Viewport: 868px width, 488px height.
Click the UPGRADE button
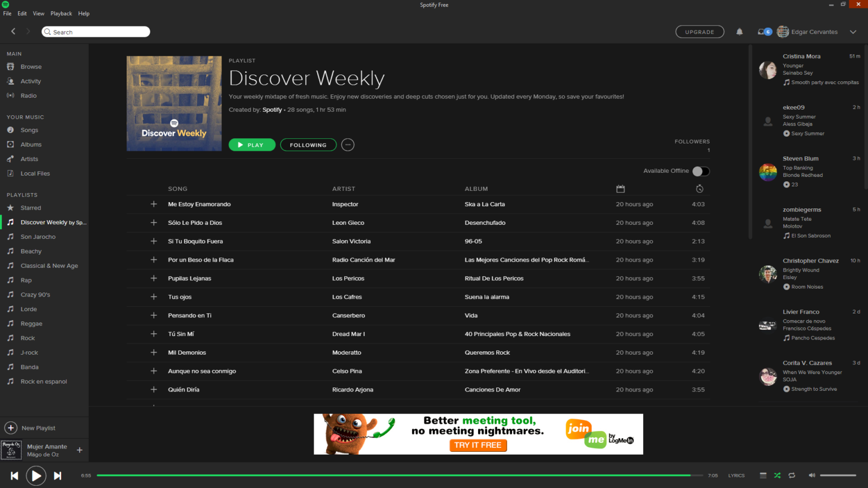(700, 32)
